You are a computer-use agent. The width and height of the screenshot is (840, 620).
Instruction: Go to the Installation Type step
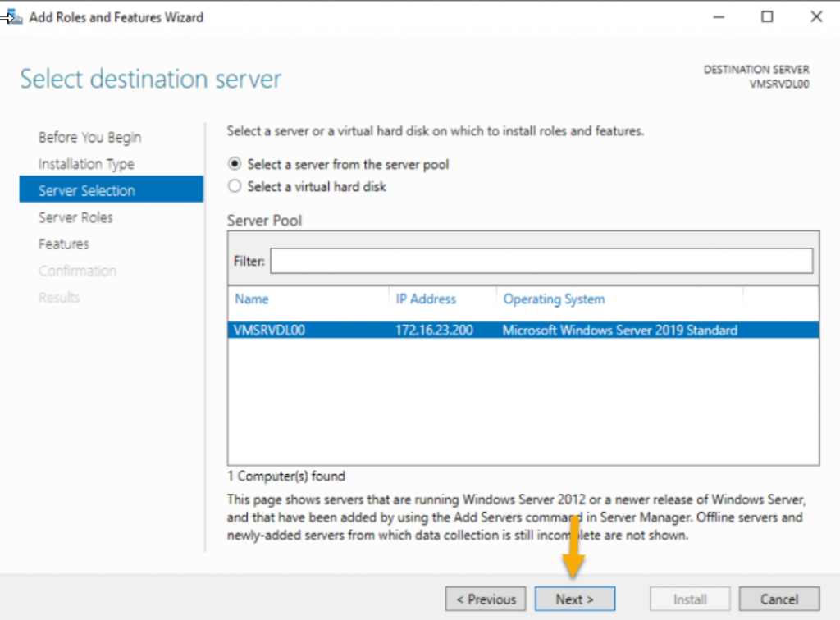pyautogui.click(x=86, y=163)
